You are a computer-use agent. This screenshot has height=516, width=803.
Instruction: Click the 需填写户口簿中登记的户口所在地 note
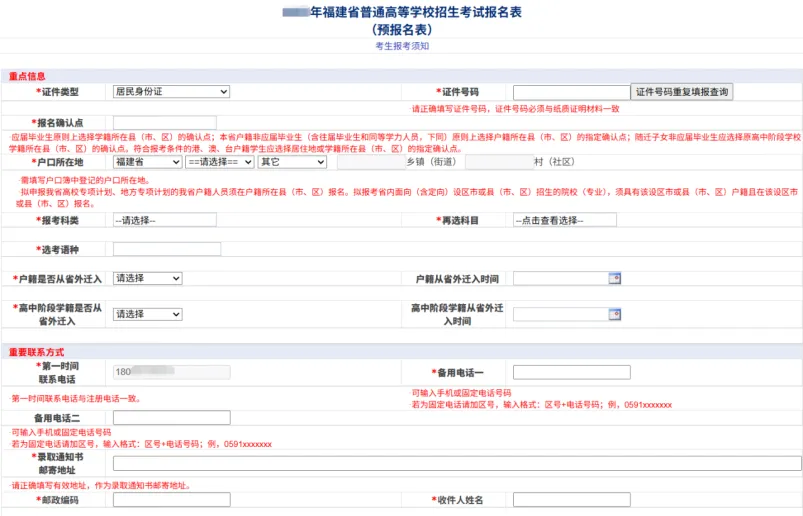85,180
